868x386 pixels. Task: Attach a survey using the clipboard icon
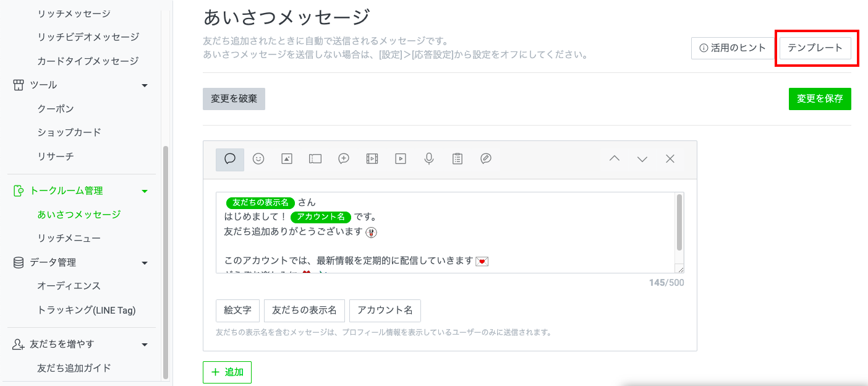click(x=457, y=159)
